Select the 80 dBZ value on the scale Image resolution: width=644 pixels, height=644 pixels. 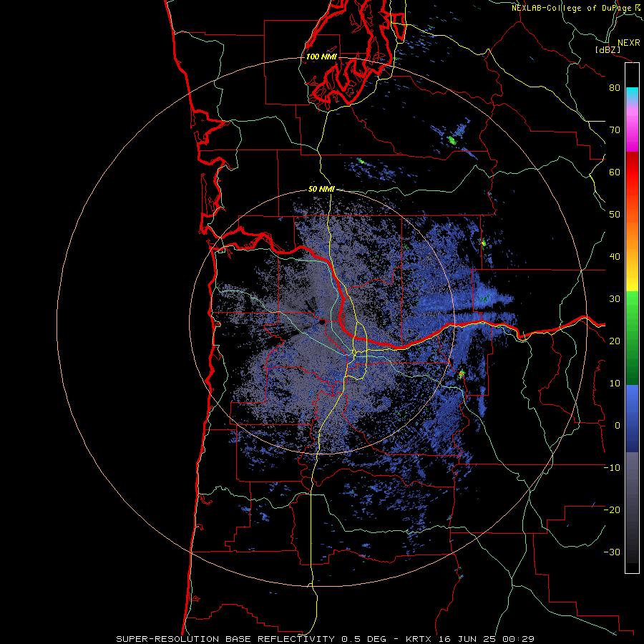615,87
